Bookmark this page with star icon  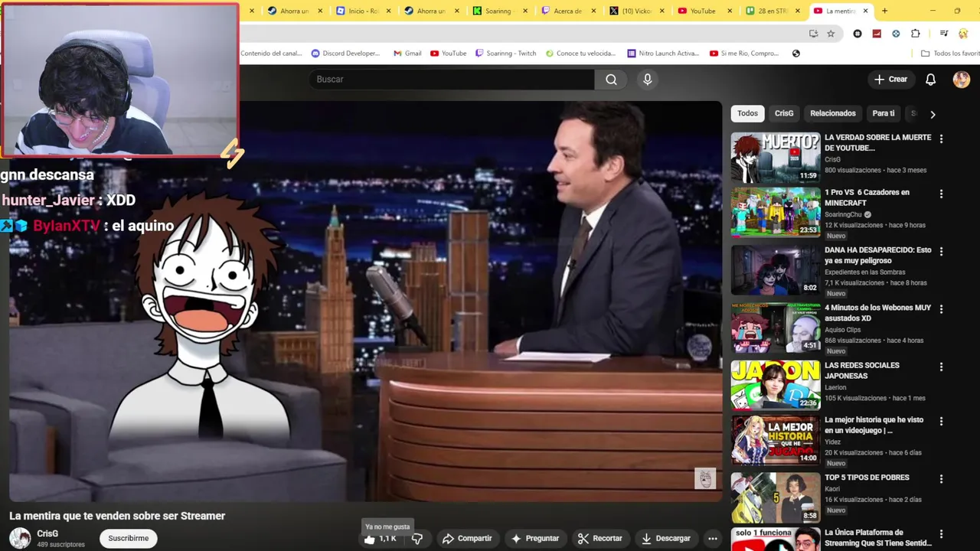click(831, 34)
